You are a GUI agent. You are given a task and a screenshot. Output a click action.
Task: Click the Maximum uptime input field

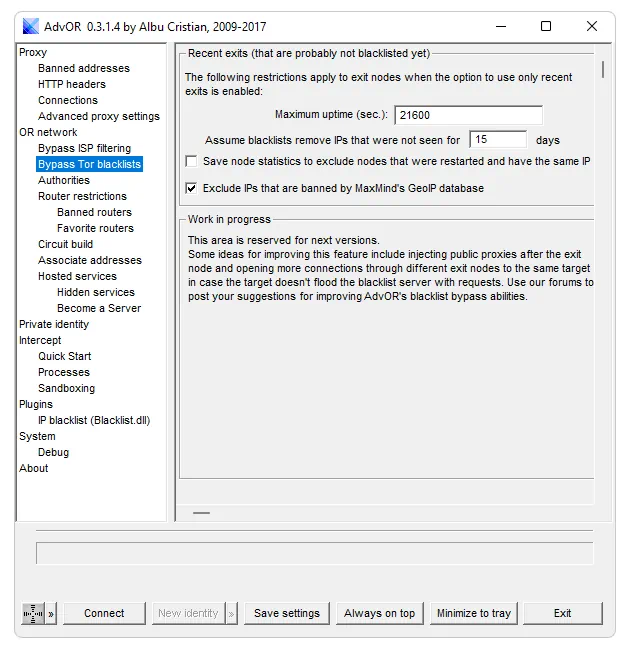[468, 115]
